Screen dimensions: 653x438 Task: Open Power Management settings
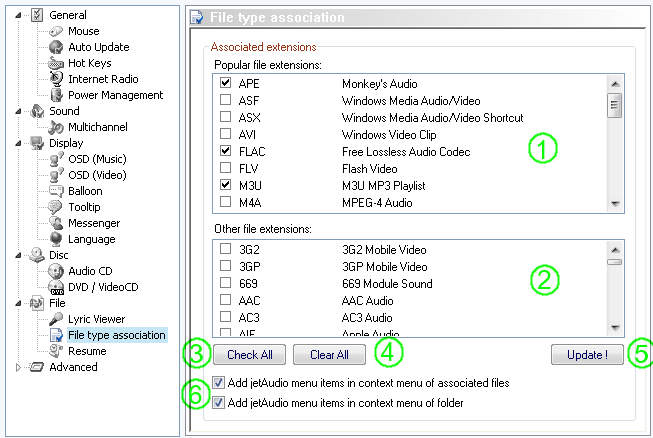tap(115, 95)
